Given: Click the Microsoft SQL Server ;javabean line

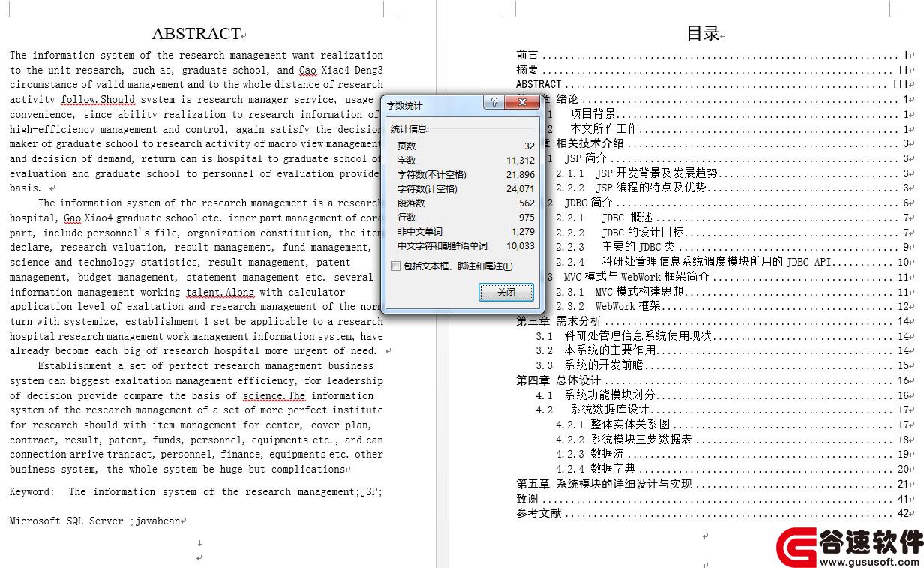Looking at the screenshot, I should coord(95,521).
